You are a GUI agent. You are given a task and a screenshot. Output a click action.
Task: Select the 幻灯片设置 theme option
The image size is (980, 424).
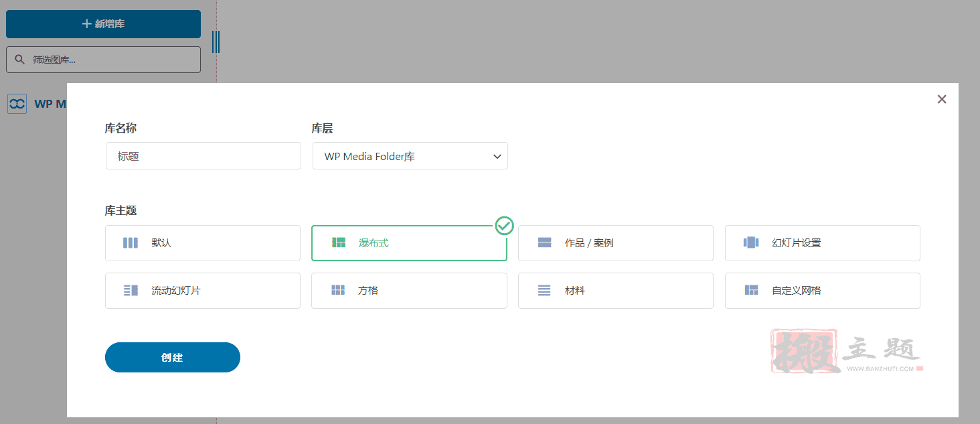point(823,243)
